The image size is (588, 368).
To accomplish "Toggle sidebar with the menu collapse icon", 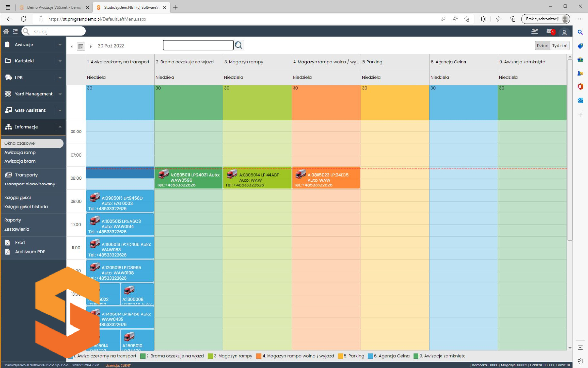I will tap(15, 31).
